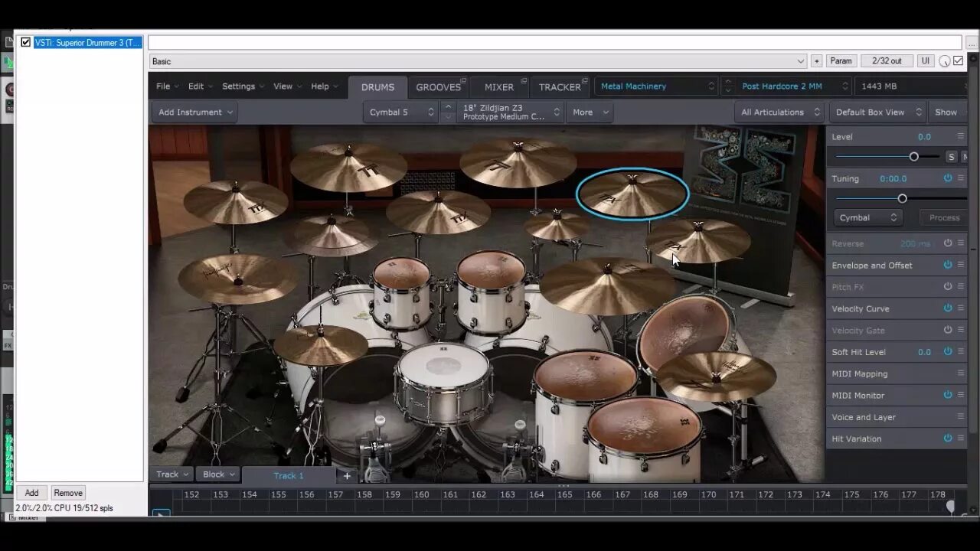
Task: Toggle the Velocity Curve power button
Action: click(x=948, y=308)
